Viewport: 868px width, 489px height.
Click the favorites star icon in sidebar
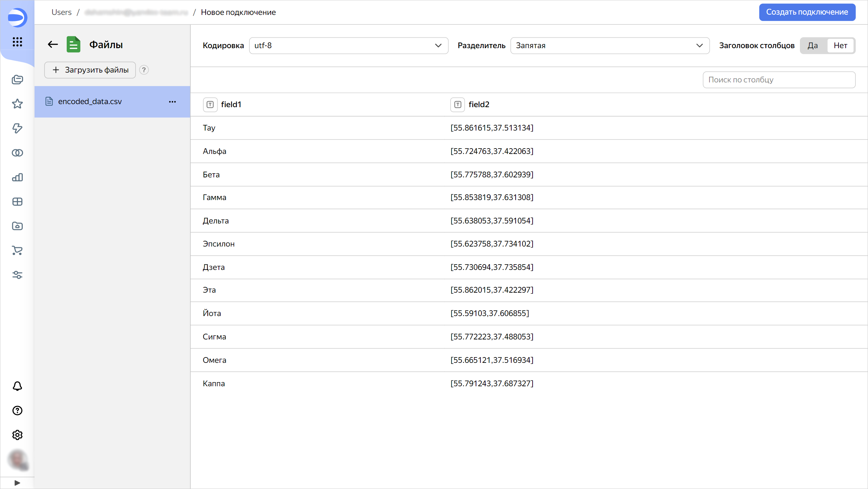pos(17,104)
